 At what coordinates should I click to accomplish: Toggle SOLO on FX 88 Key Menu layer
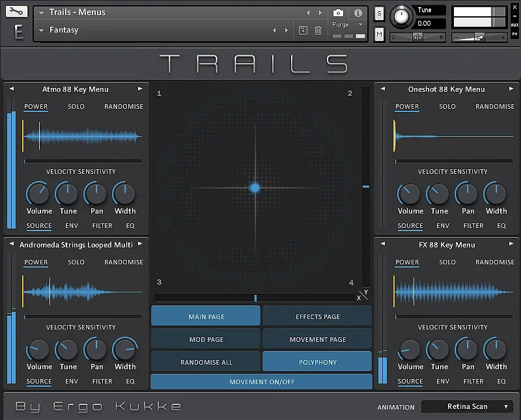(x=447, y=262)
